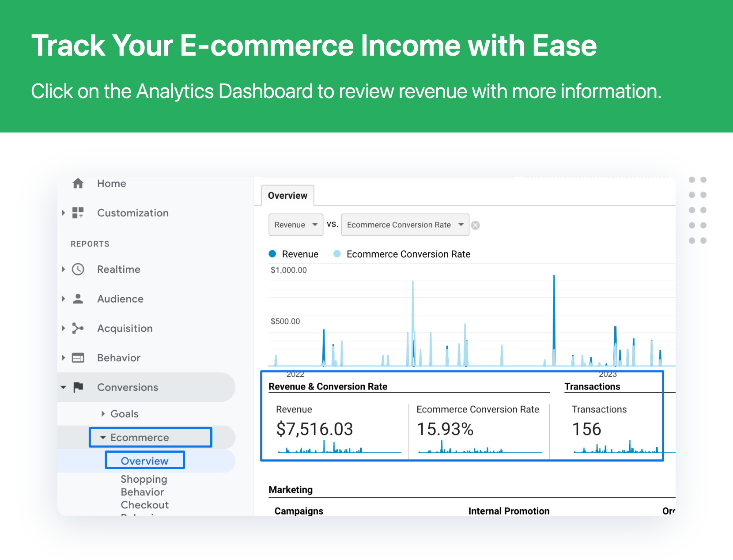This screenshot has width=733, height=560.
Task: Click the Conversions flag icon
Action: (x=78, y=387)
